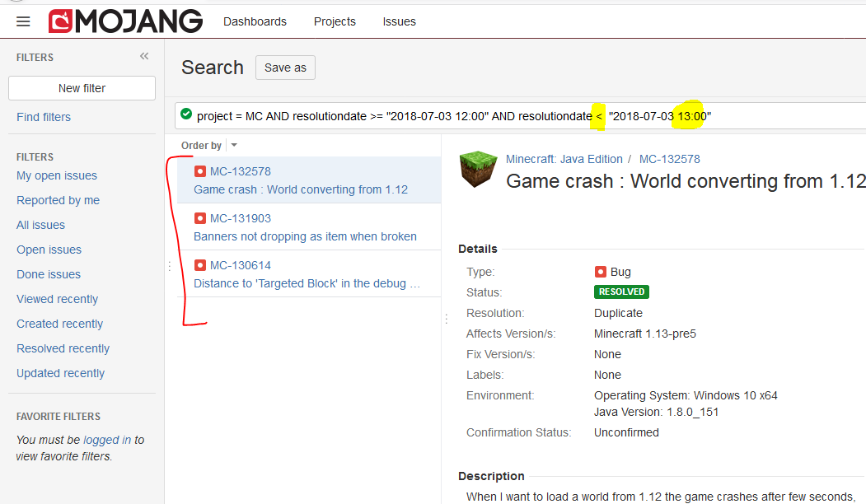Image resolution: width=866 pixels, height=504 pixels.
Task: Select the Resolved recently filter
Action: click(x=63, y=349)
